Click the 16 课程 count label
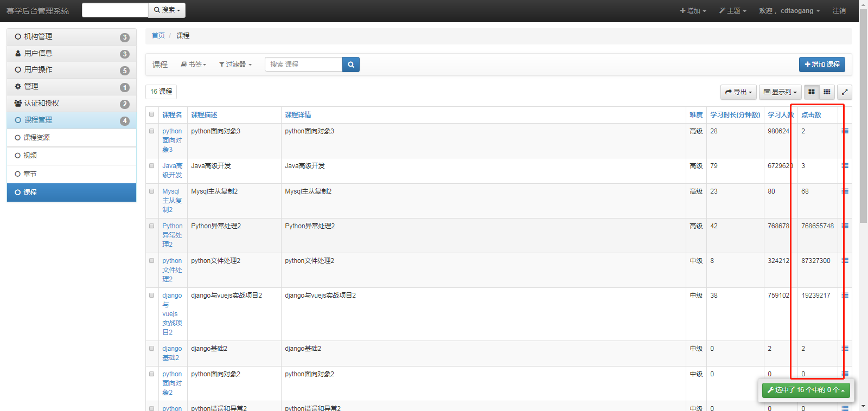The image size is (868, 411). pyautogui.click(x=161, y=92)
